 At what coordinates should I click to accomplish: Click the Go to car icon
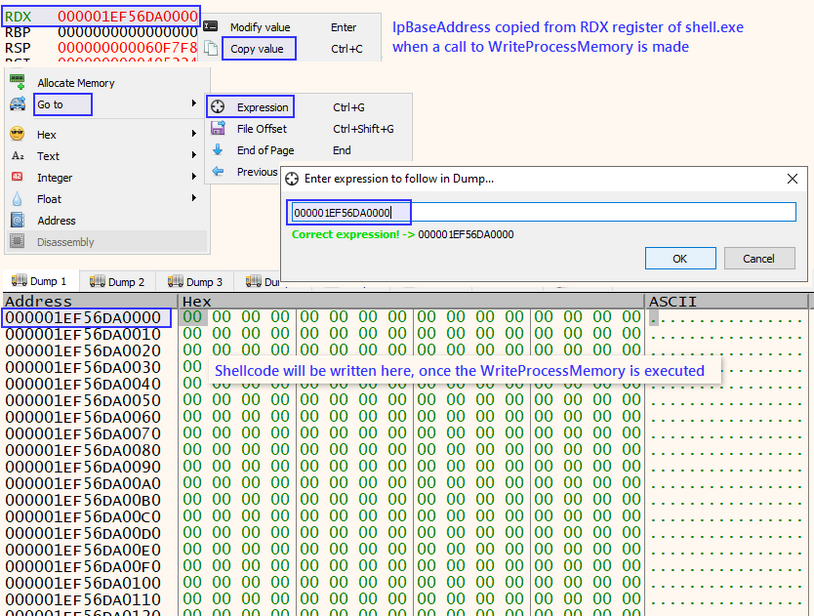pyautogui.click(x=17, y=104)
